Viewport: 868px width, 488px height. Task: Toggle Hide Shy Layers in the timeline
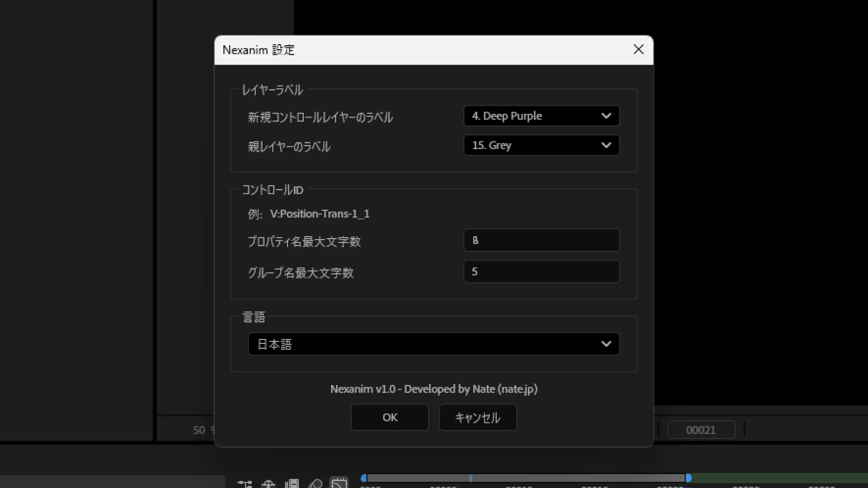(269, 484)
